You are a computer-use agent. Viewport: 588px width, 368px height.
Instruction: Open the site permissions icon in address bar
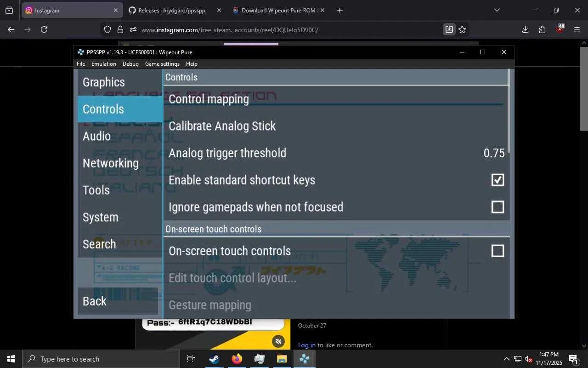tap(133, 29)
